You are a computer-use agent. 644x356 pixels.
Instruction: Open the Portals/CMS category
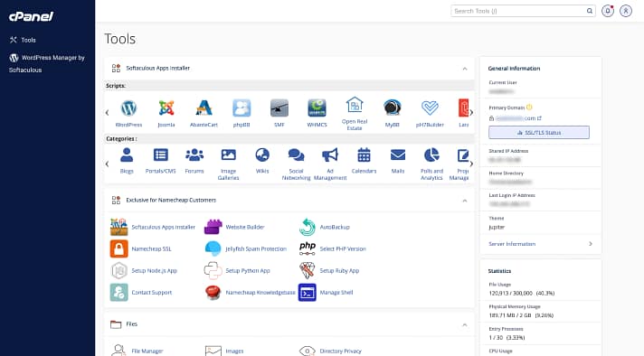click(161, 155)
